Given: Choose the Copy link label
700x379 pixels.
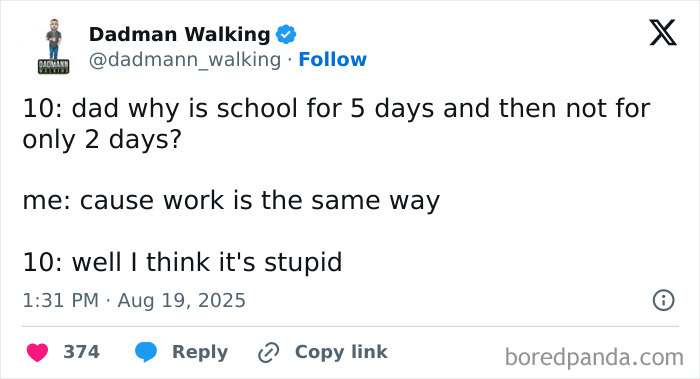Looking at the screenshot, I should (341, 352).
